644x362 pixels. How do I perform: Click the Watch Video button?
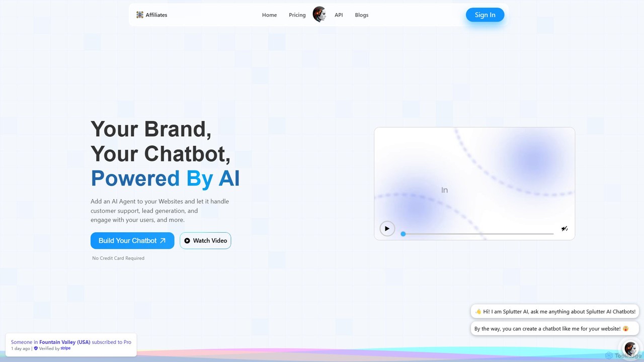[205, 240]
